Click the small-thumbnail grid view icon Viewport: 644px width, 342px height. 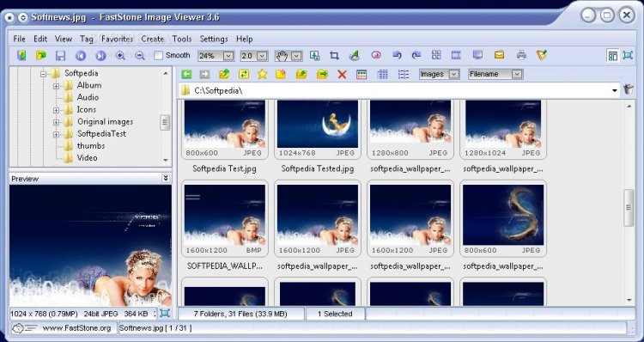point(382,75)
